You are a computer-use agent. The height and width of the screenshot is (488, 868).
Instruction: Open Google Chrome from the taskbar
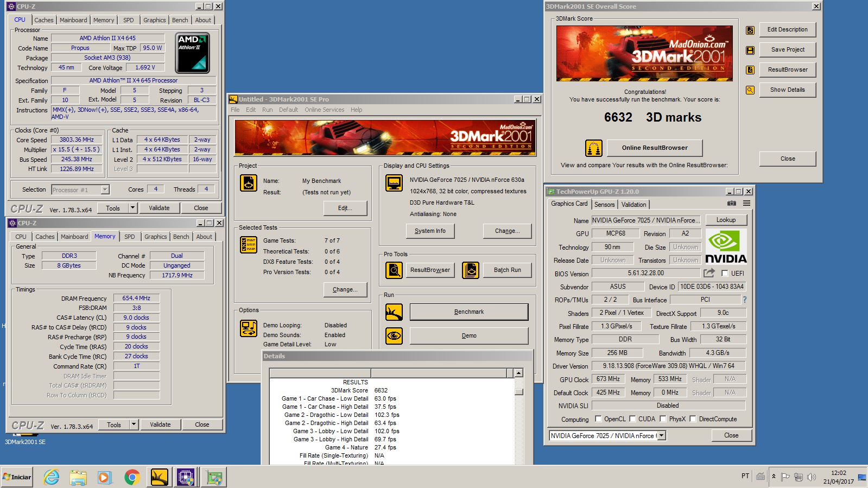pos(132,477)
